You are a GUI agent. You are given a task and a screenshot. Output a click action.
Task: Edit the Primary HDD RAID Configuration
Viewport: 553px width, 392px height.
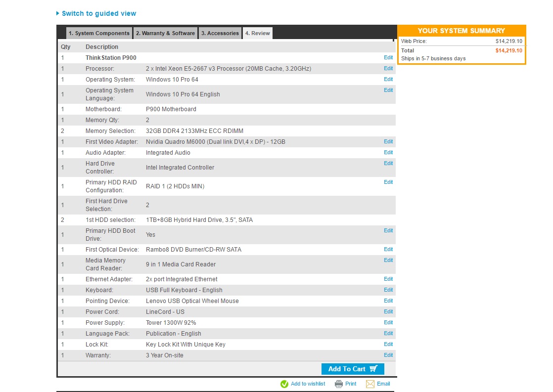coord(388,182)
